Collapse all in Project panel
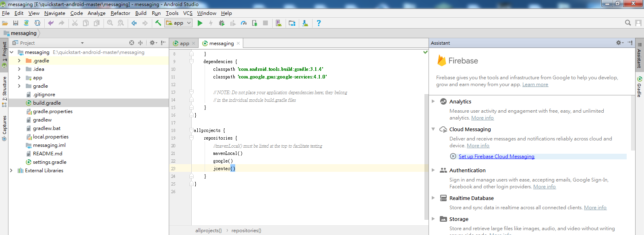 point(140,43)
